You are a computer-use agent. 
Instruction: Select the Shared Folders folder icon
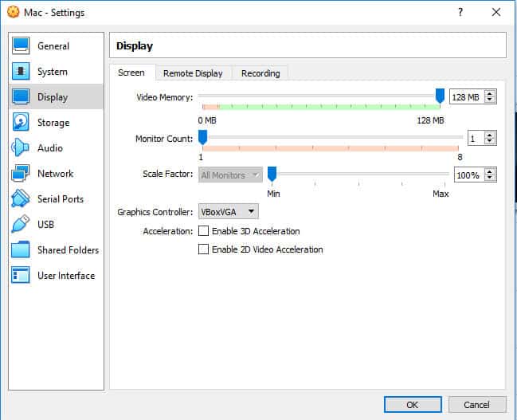click(21, 249)
